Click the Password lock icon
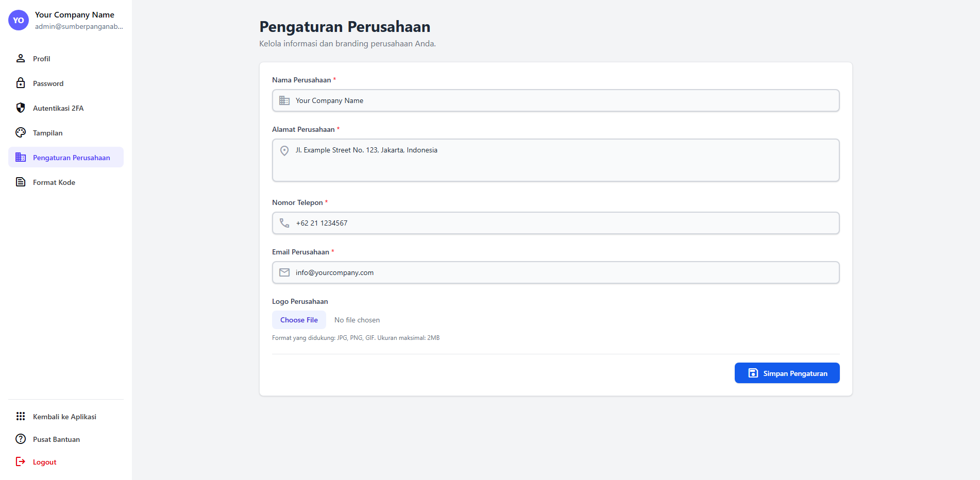The width and height of the screenshot is (980, 480). [x=21, y=83]
